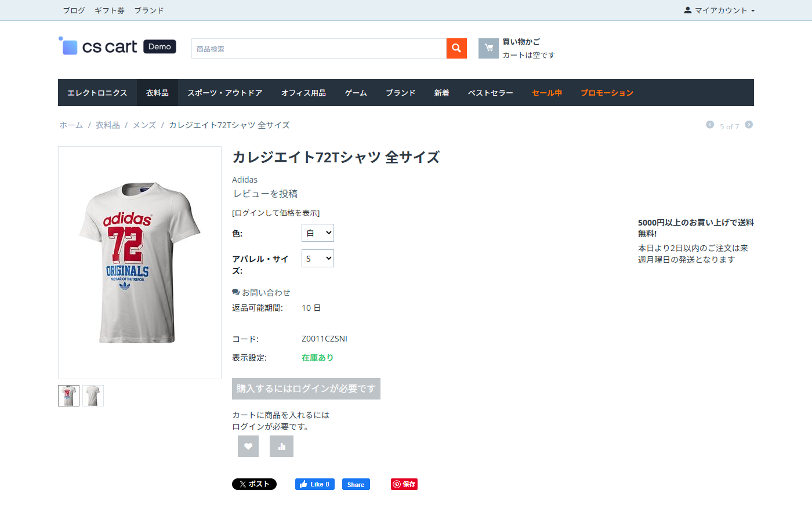
Task: Save the product with Pinterest 保存 button
Action: [404, 484]
